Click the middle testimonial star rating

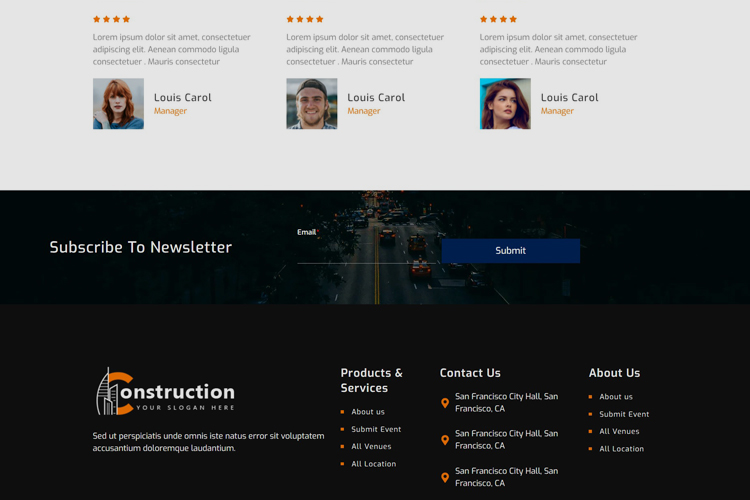point(304,19)
